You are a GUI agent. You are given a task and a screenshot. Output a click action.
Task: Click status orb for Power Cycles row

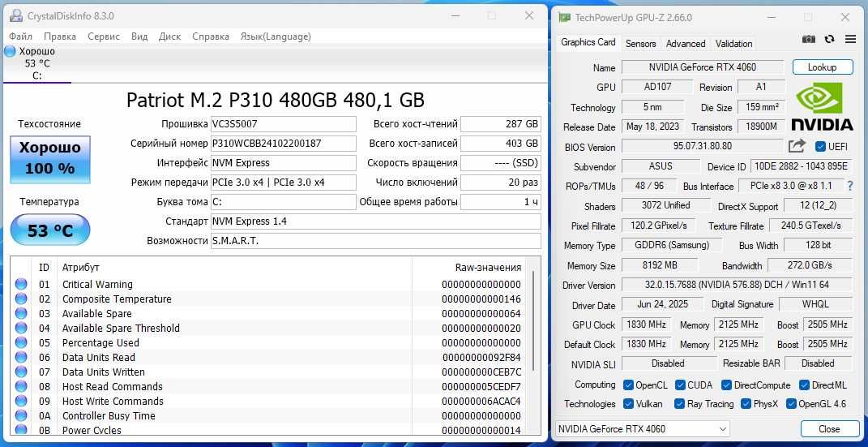21,430
